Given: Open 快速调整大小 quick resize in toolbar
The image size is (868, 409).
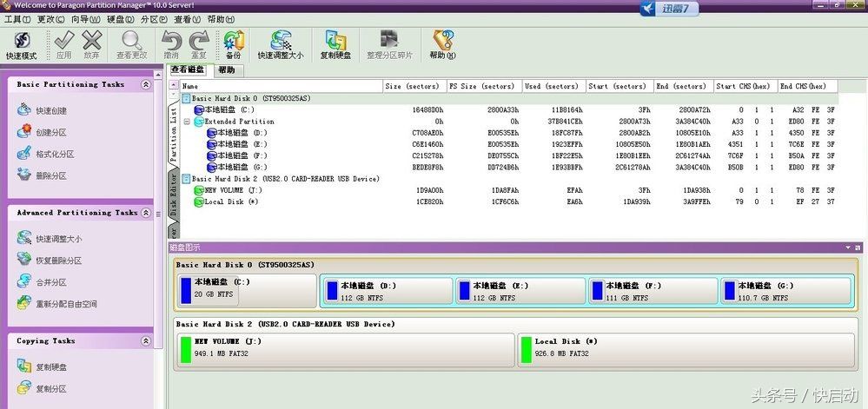Looking at the screenshot, I should [x=280, y=45].
